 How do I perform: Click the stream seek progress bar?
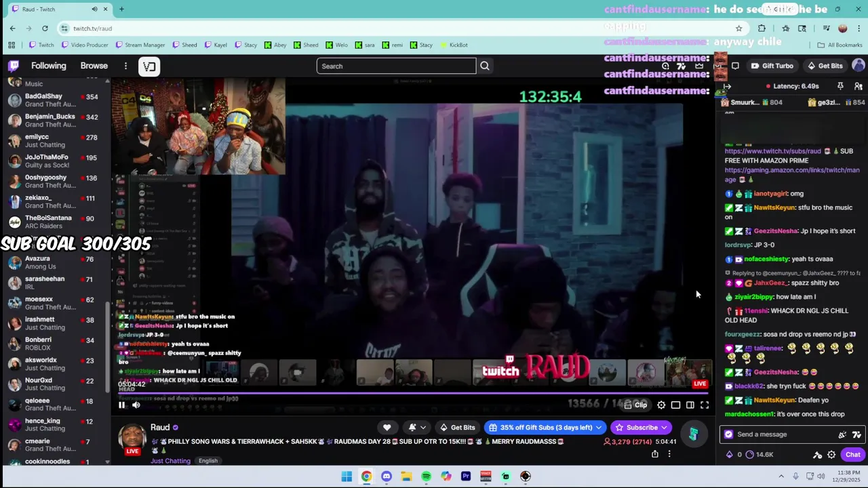[414, 392]
